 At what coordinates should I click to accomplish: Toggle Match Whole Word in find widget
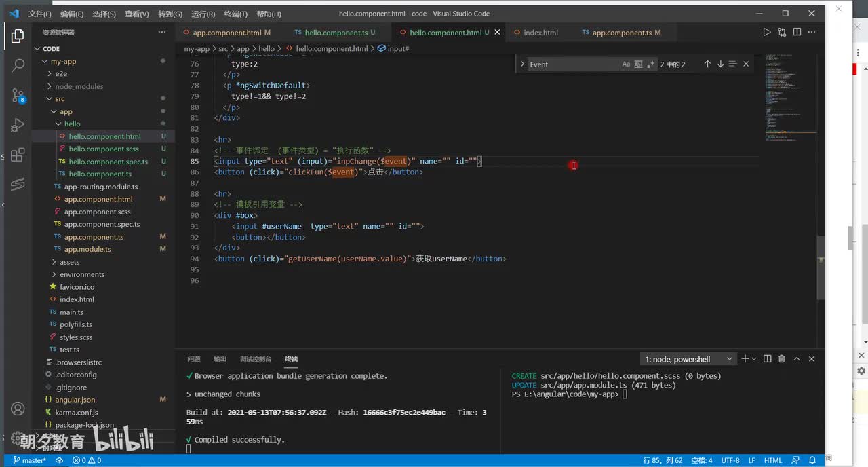[639, 64]
